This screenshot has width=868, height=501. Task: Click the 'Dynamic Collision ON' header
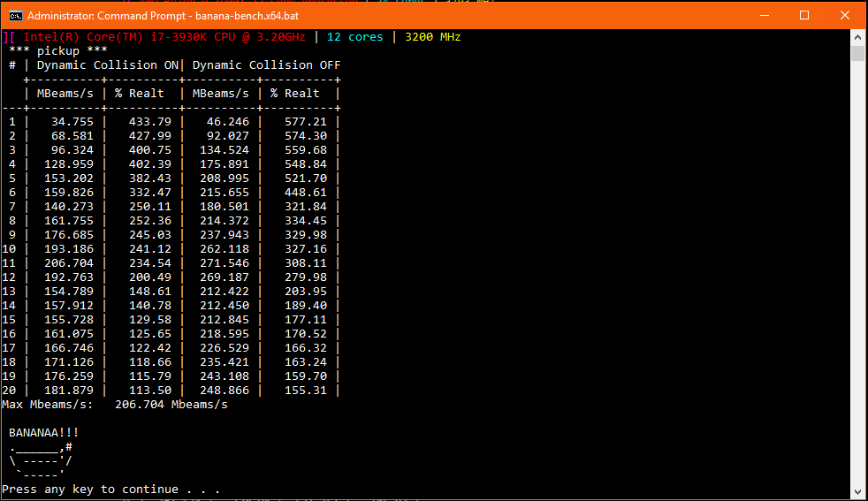107,65
